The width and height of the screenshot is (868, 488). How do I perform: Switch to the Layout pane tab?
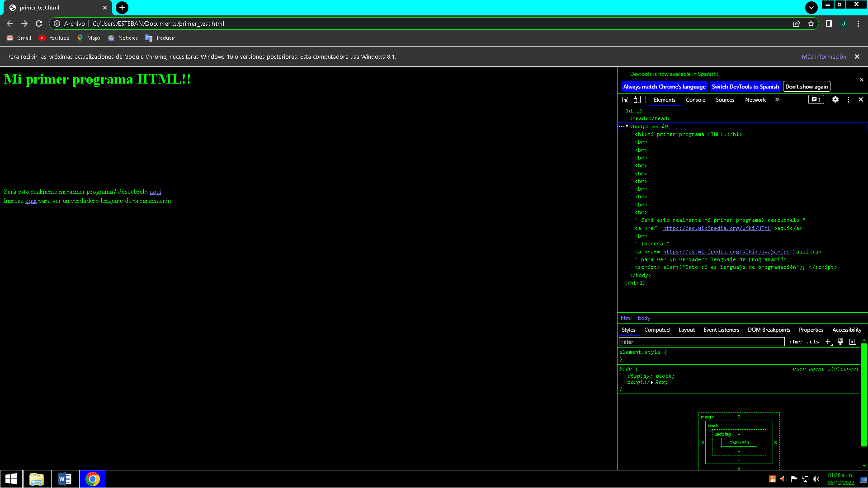(686, 330)
